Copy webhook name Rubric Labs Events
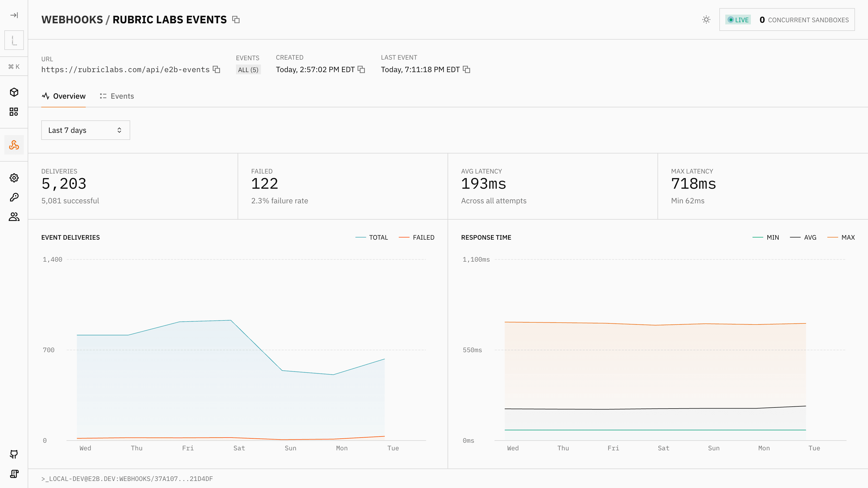Screen dimensions: 868x488 pos(236,20)
